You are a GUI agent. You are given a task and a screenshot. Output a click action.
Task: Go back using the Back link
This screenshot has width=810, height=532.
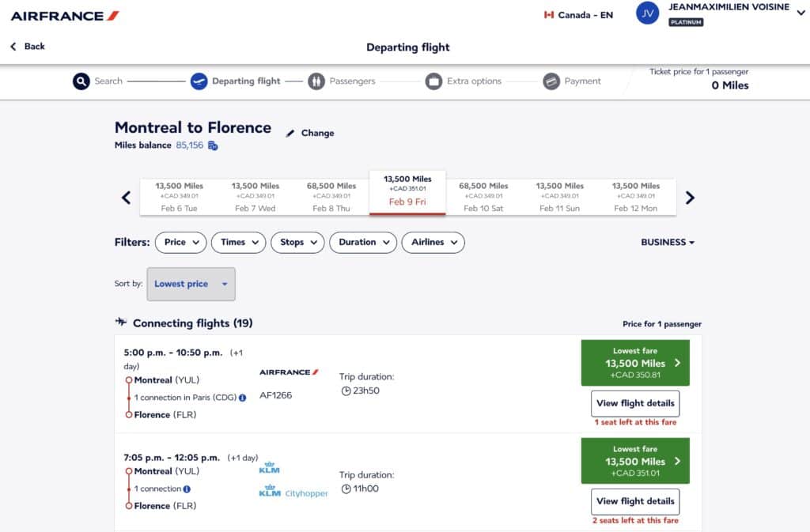28,47
